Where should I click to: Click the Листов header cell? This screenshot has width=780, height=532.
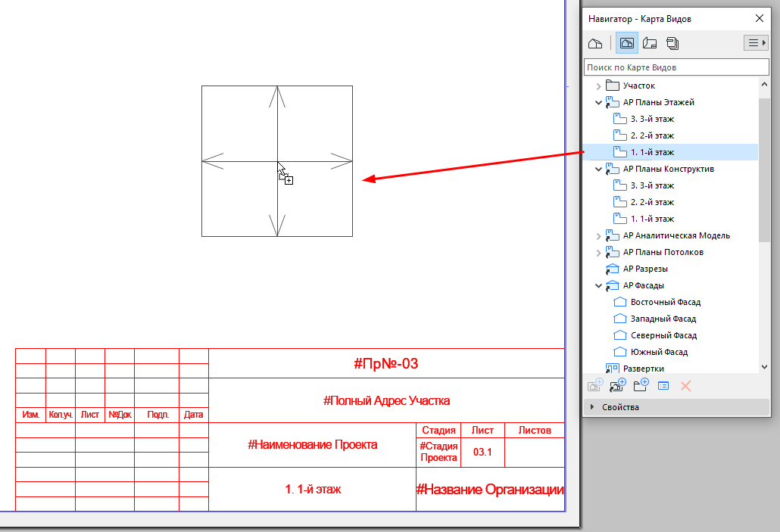[535, 430]
